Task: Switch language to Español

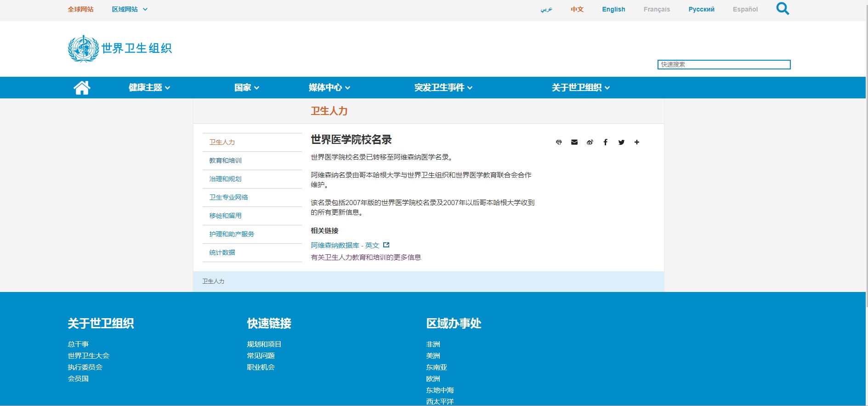Action: [745, 9]
